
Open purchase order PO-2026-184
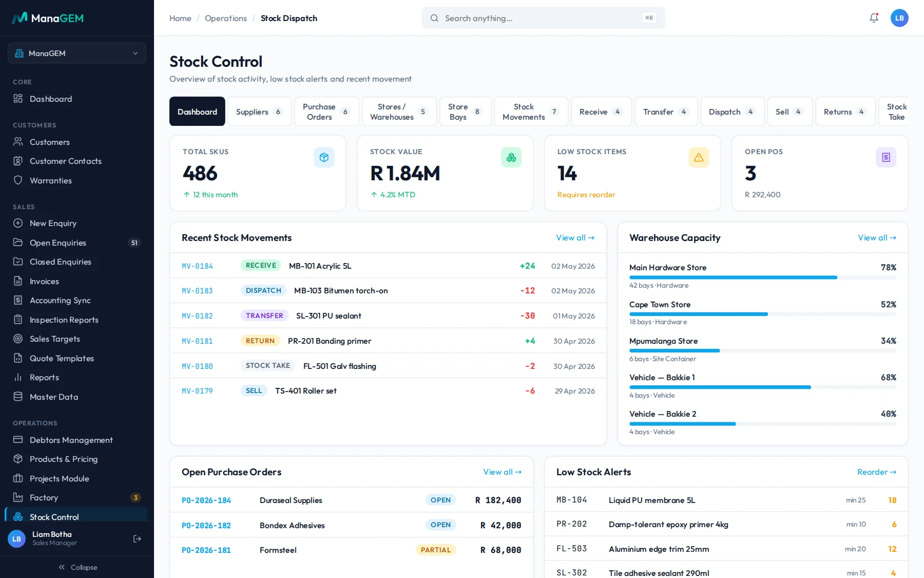click(x=352, y=500)
